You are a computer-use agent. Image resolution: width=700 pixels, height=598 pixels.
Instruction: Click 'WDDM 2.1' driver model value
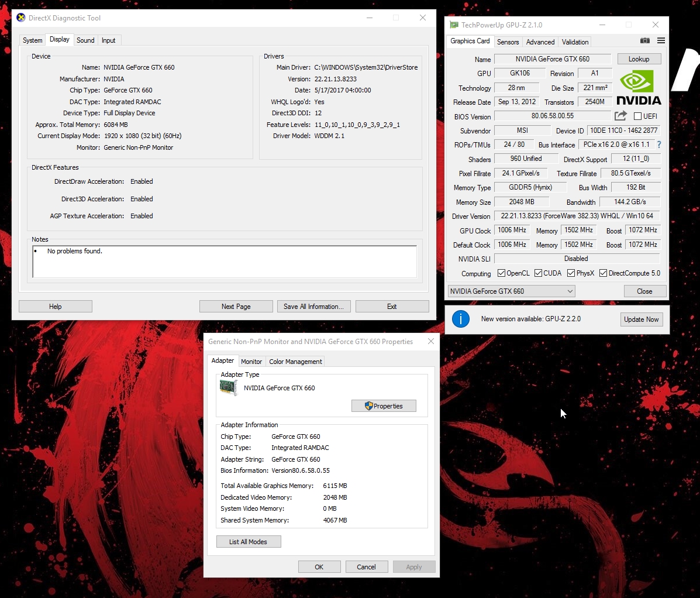(x=329, y=136)
